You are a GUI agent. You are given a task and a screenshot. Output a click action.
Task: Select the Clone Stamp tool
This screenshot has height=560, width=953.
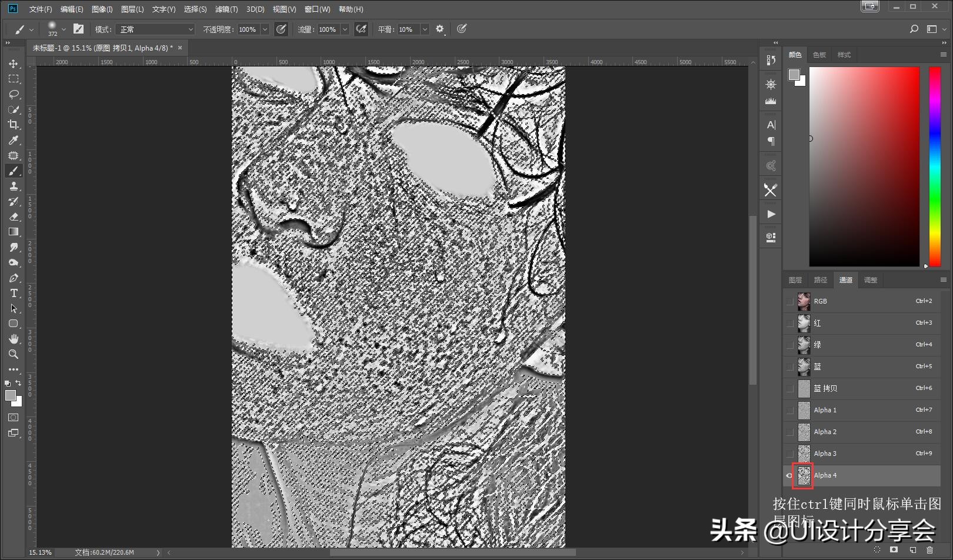[14, 186]
